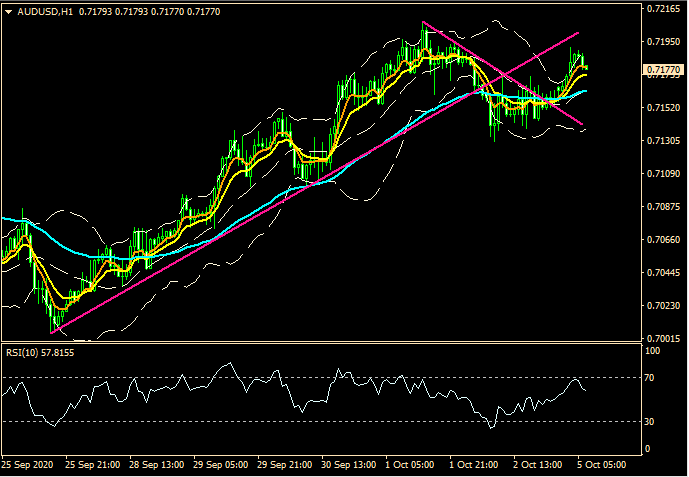Click the 0.70015 price axis label
Viewport: 689px width, 477px height.
(x=663, y=339)
